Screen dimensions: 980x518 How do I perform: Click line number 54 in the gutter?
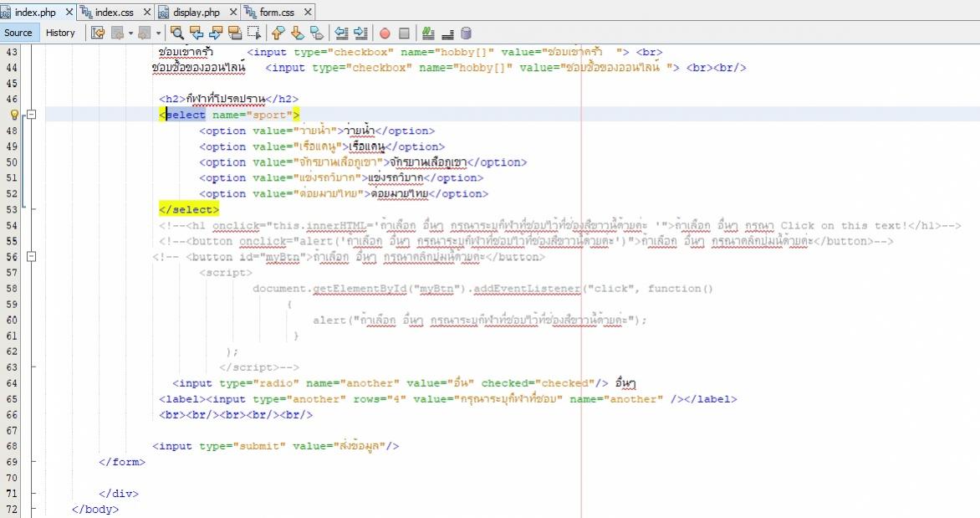(x=12, y=225)
